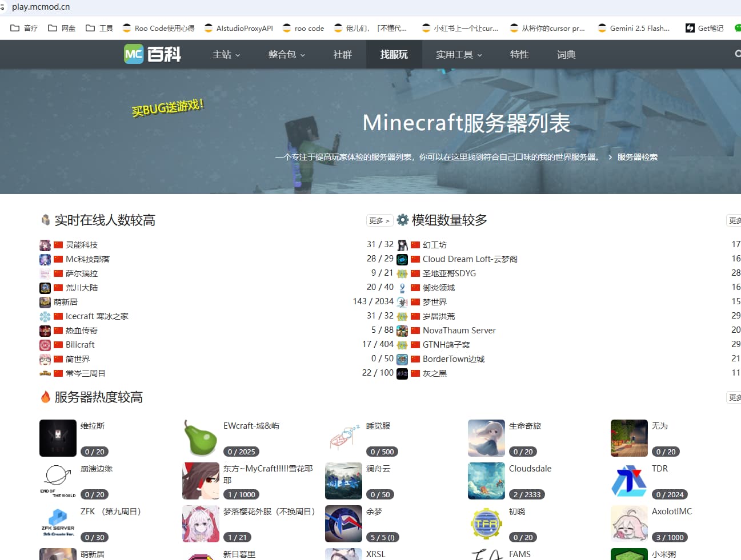Expand the 整合包 dropdown menu
Screen dimensions: 741x560
pyautogui.click(x=287, y=54)
